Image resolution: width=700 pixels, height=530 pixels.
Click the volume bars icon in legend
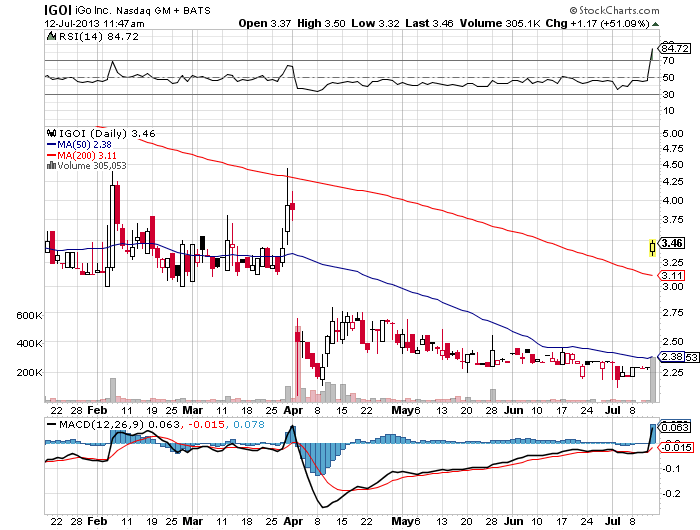click(51, 166)
